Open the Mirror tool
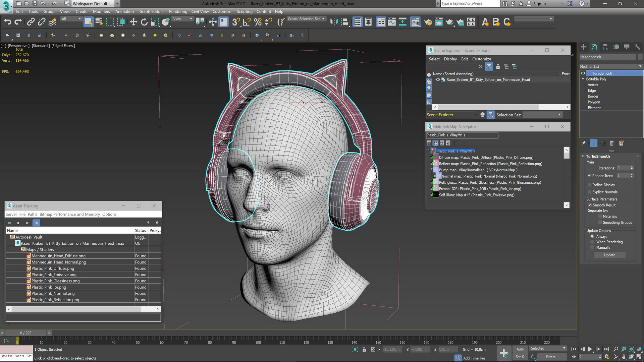The width and height of the screenshot is (644, 362). (334, 22)
